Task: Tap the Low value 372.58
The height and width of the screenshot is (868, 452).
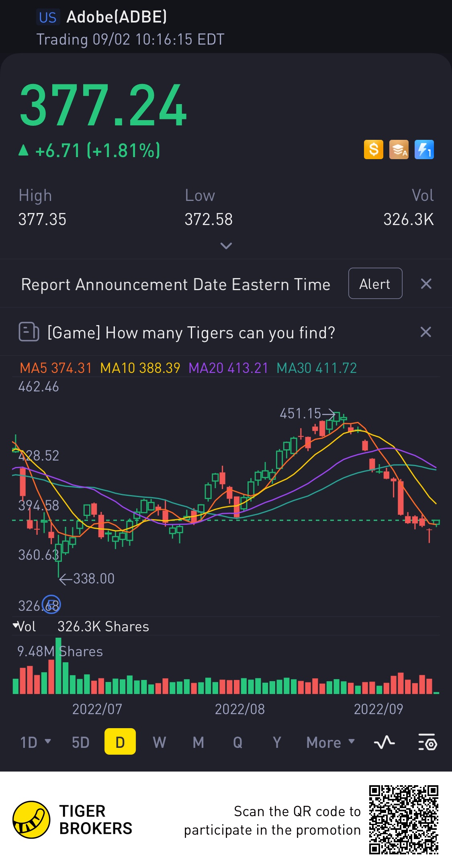Action: pyautogui.click(x=209, y=219)
